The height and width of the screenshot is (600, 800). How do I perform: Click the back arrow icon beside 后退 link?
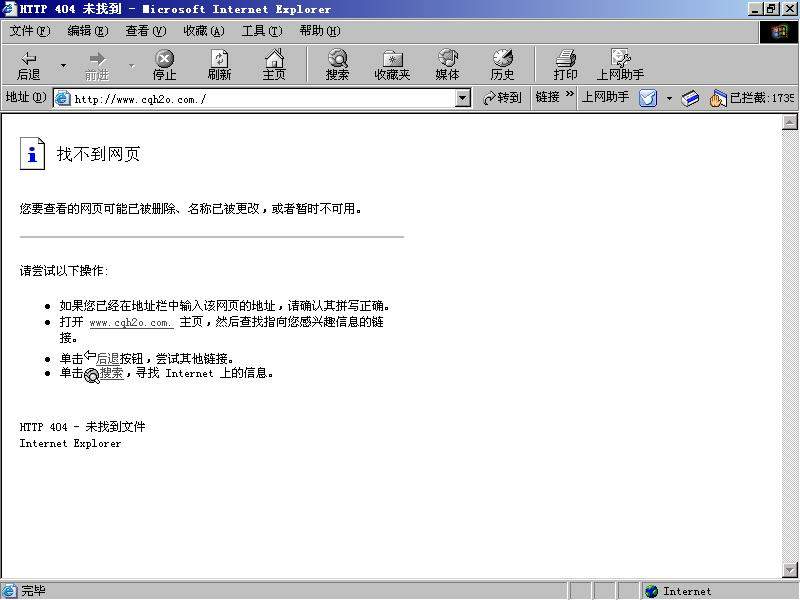pos(89,355)
